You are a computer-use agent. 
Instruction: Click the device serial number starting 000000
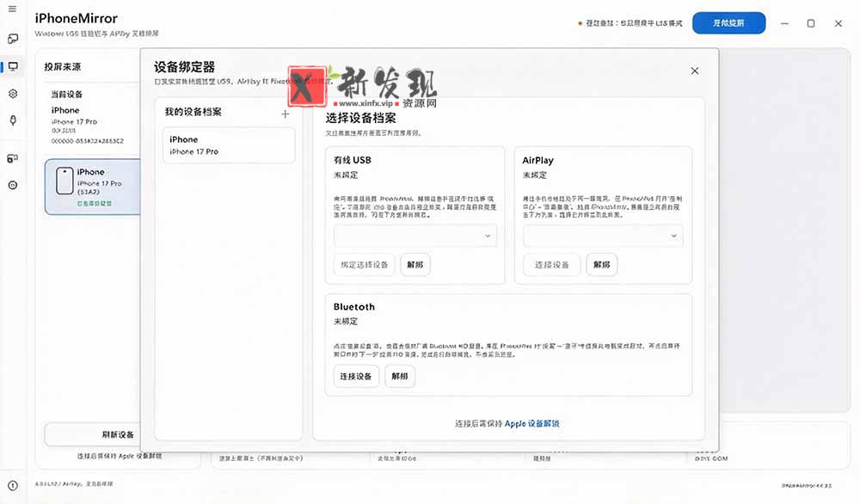point(88,141)
